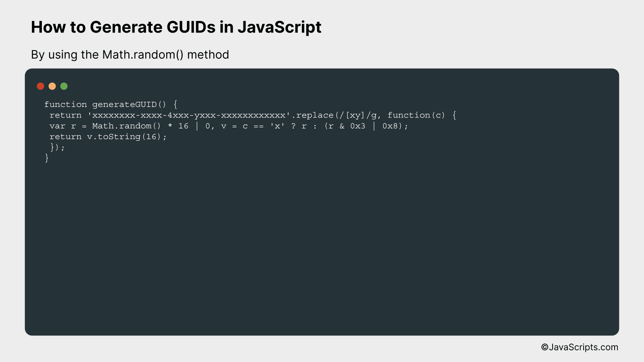Image resolution: width=644 pixels, height=362 pixels.
Task: Click the copyright symbol near JavaScripts.com
Action: 545,347
